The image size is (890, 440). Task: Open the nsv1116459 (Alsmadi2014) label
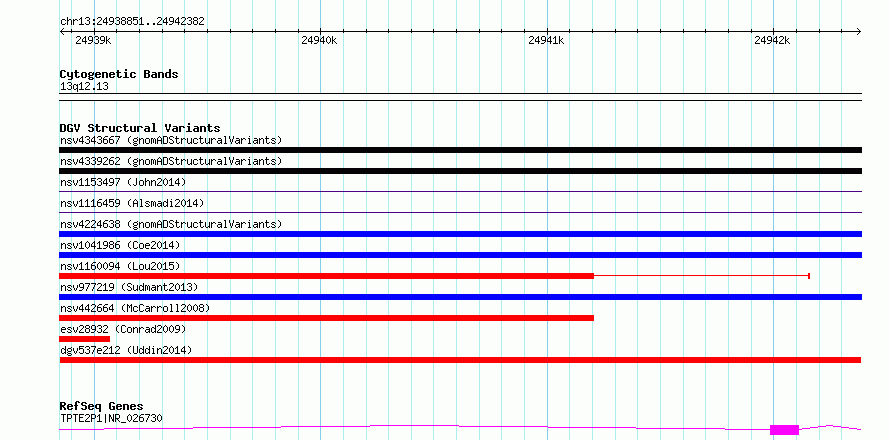pos(132,203)
